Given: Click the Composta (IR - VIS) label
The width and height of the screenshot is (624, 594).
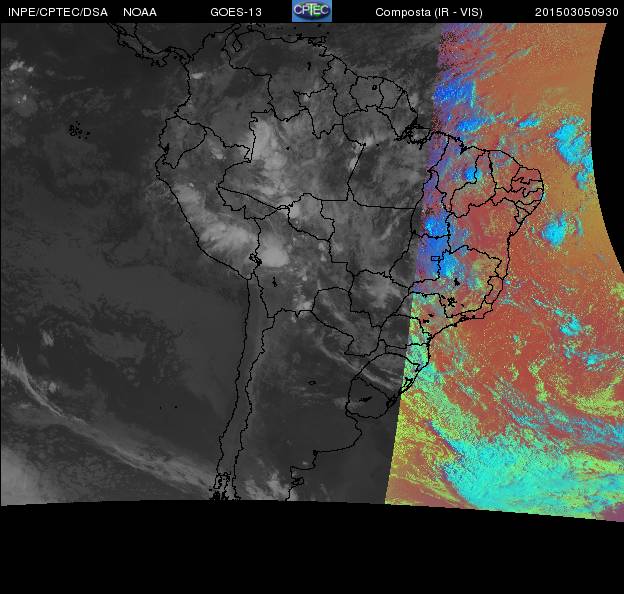Looking at the screenshot, I should [x=429, y=12].
